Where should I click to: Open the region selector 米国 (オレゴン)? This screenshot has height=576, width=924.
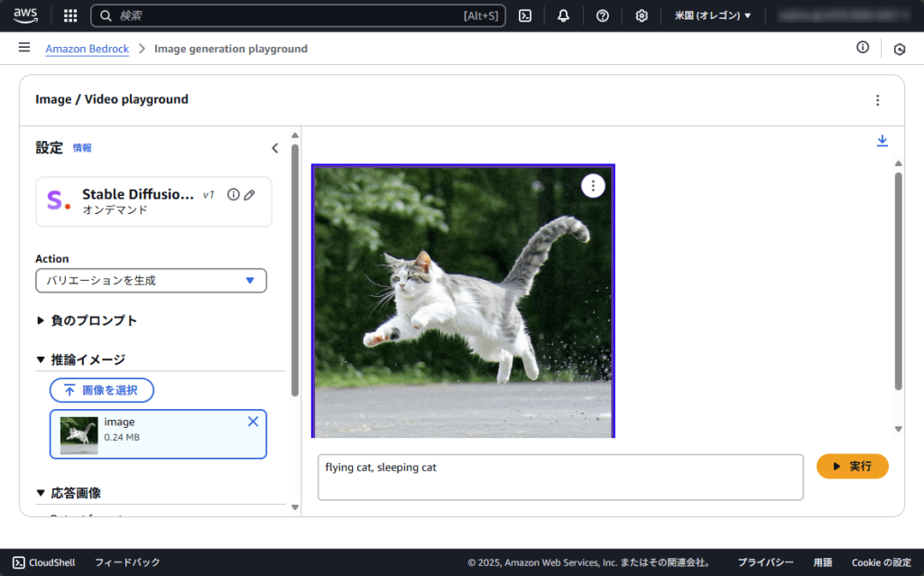713,15
